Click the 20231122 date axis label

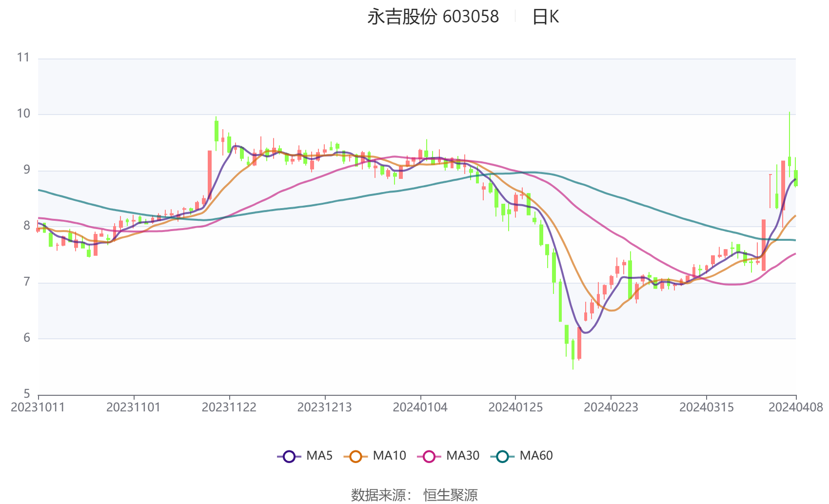tap(229, 407)
